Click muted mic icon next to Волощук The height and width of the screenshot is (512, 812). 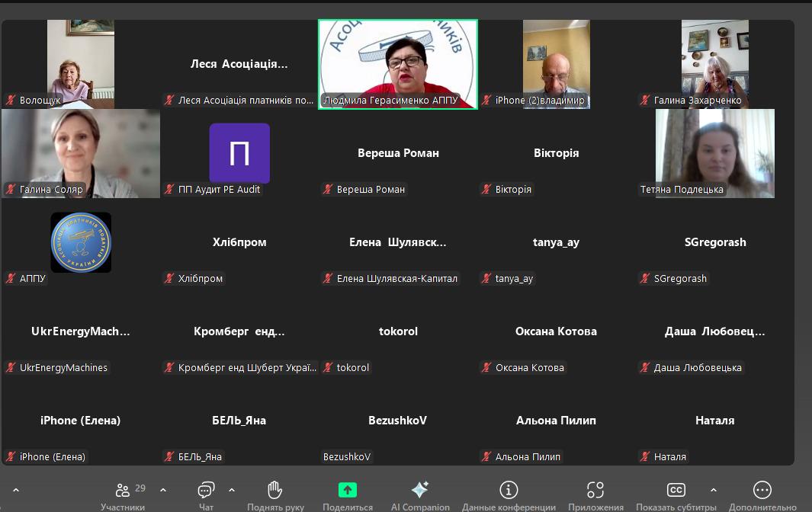click(x=11, y=100)
